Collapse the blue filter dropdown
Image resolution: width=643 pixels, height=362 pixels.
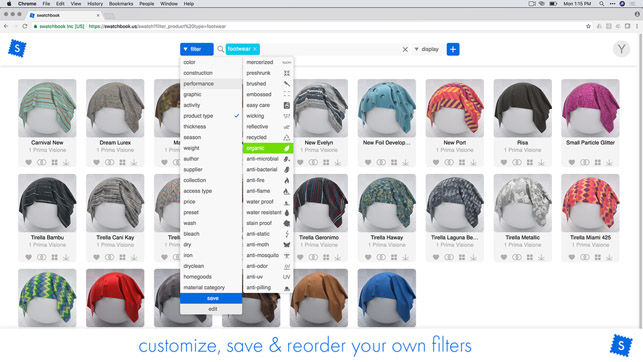point(196,49)
